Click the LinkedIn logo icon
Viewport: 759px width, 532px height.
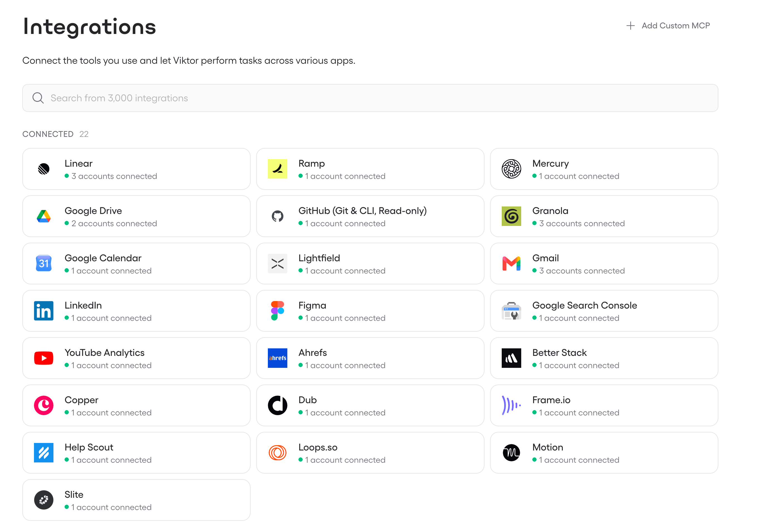pos(44,311)
